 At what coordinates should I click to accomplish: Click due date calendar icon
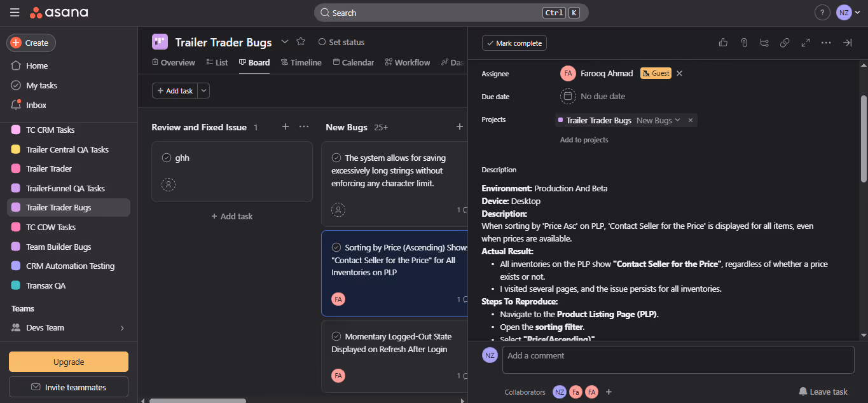tap(568, 97)
